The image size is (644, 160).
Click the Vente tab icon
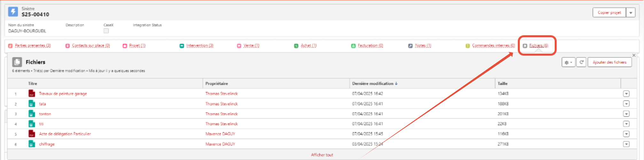(x=239, y=46)
